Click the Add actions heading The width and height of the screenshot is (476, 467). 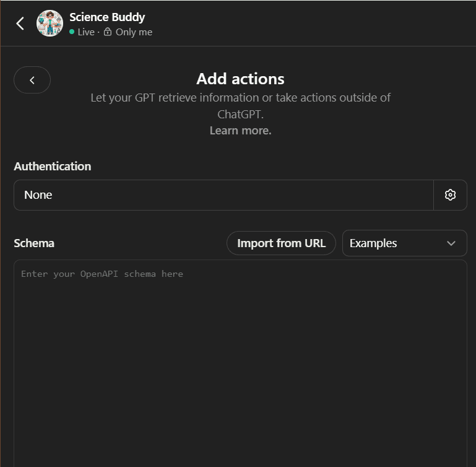coord(240,79)
